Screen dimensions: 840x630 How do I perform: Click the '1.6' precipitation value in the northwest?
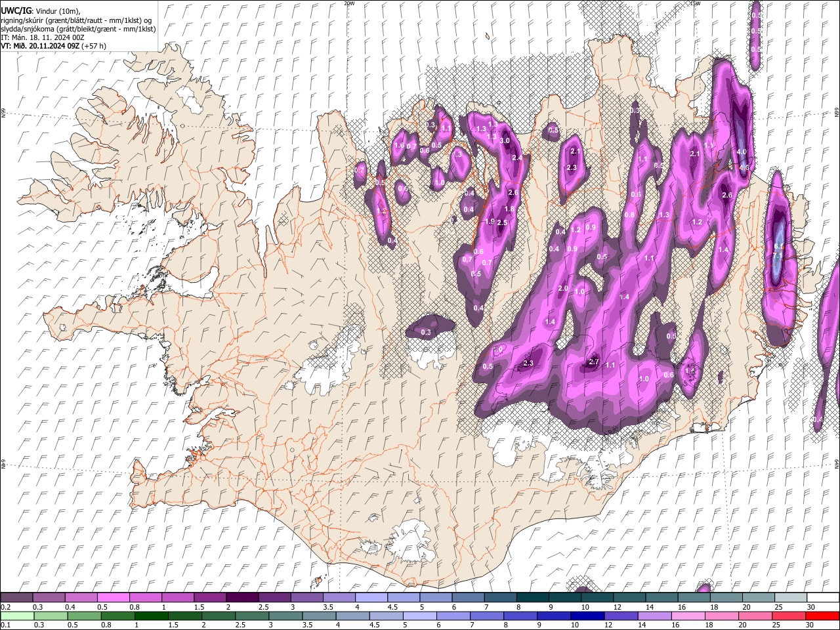[x=399, y=145]
